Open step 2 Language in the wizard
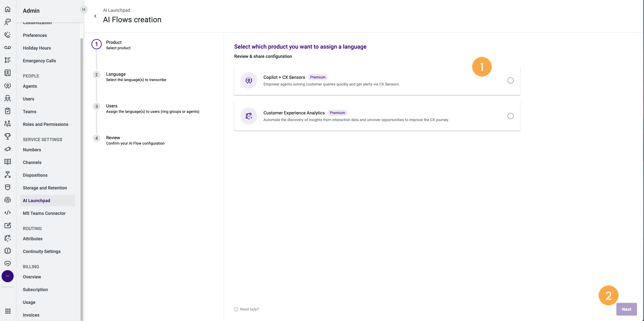644x321 pixels. pyautogui.click(x=96, y=75)
